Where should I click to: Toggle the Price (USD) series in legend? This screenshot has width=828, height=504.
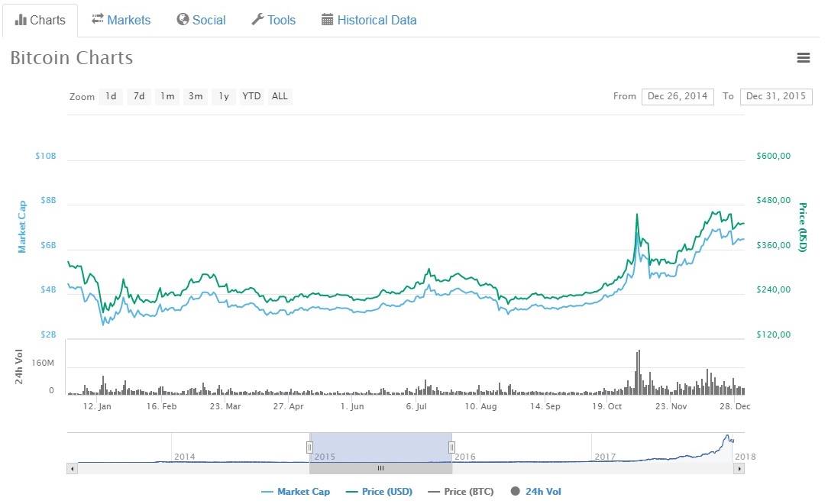click(x=379, y=491)
